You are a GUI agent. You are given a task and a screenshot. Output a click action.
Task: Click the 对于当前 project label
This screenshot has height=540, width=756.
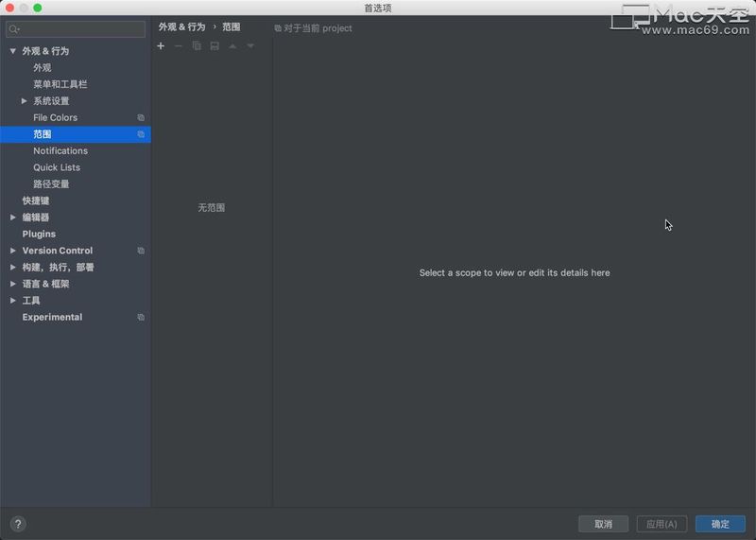click(318, 28)
